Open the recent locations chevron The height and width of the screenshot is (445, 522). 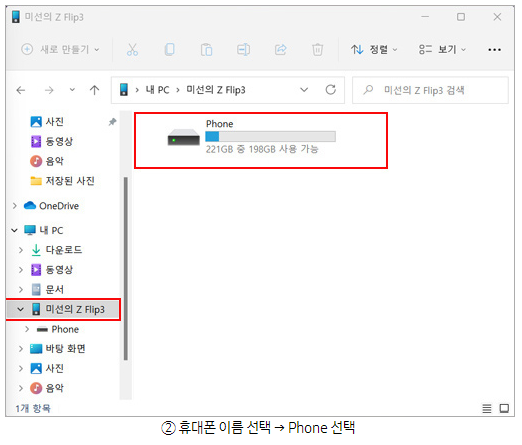pos(72,90)
